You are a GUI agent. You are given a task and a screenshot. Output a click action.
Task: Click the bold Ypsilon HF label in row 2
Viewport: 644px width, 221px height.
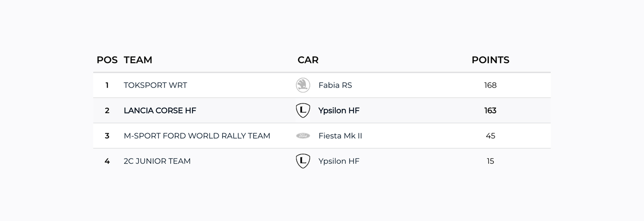click(x=339, y=110)
